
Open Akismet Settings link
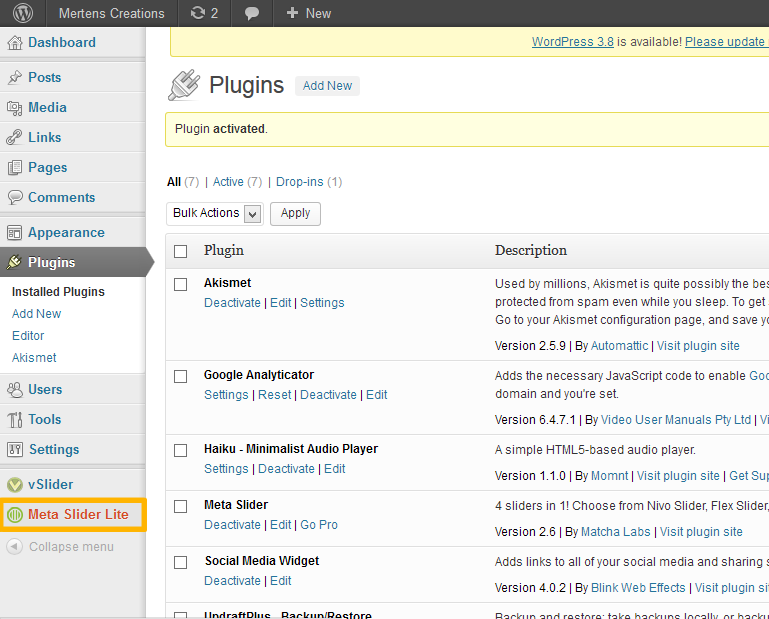(x=322, y=303)
